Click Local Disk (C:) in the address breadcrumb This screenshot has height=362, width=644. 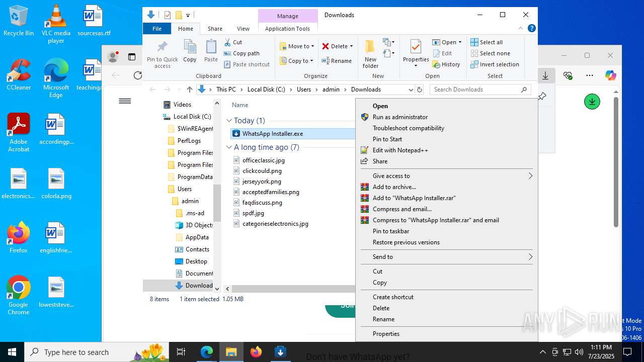pyautogui.click(x=266, y=89)
